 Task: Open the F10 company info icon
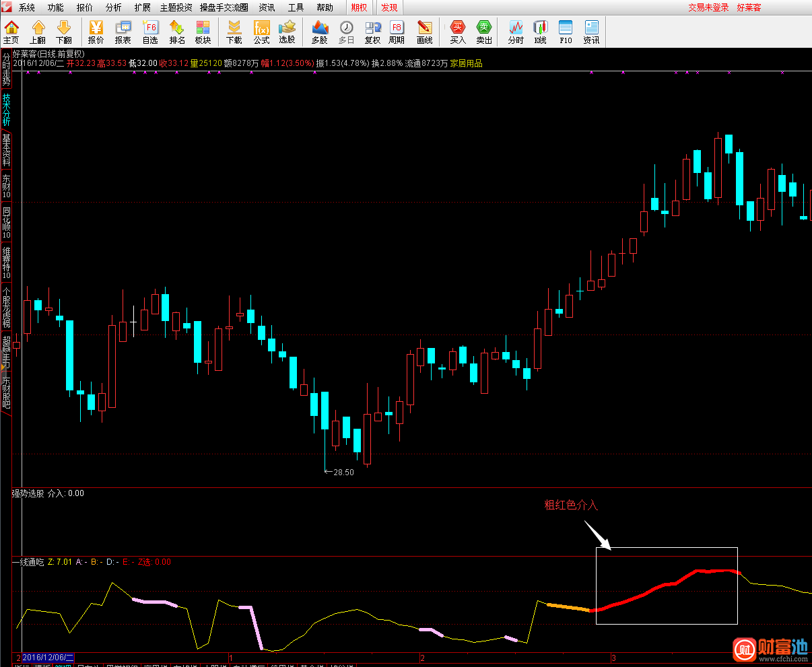click(x=566, y=32)
